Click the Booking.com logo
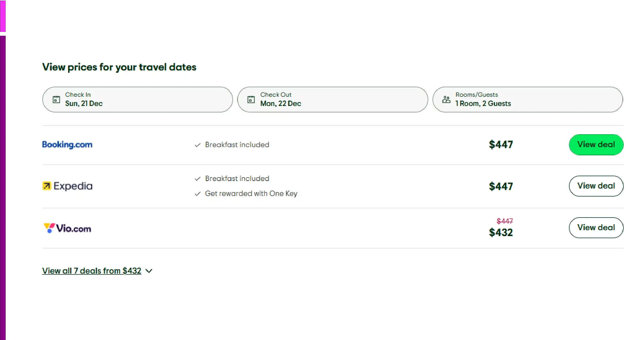Image resolution: width=644 pixels, height=340 pixels. click(x=67, y=145)
